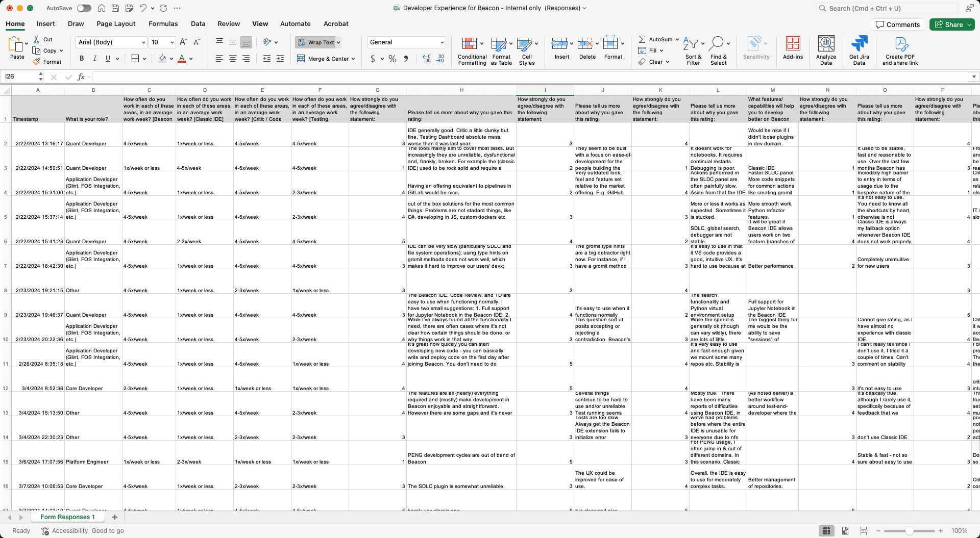Click the Comments button
The image size is (980, 538).
tap(898, 24)
